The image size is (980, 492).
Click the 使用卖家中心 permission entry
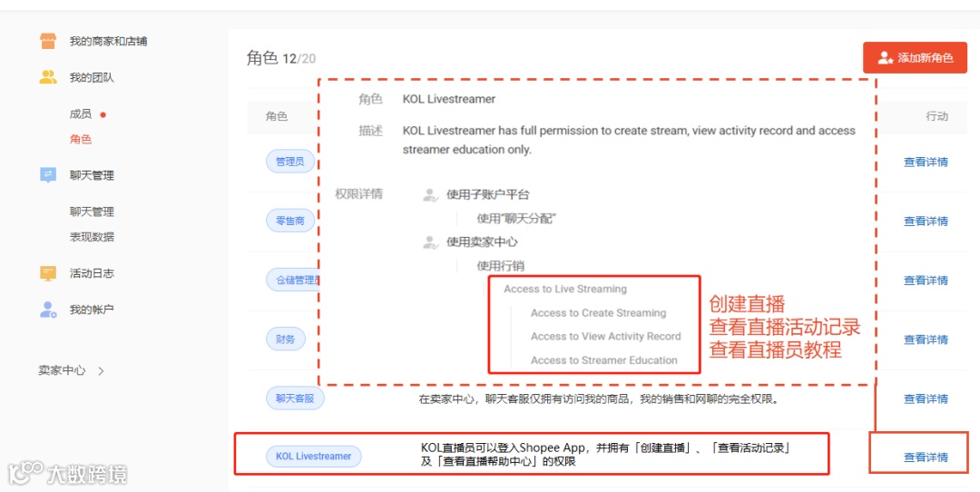[482, 242]
